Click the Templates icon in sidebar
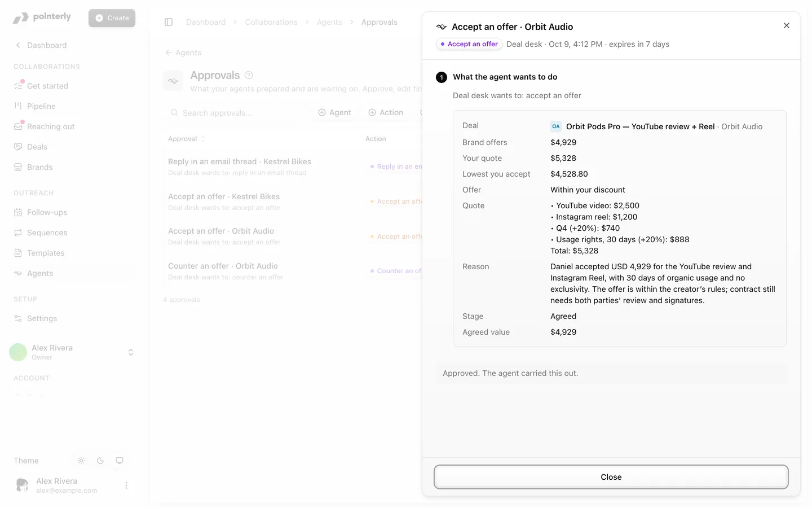812x508 pixels. [18, 253]
